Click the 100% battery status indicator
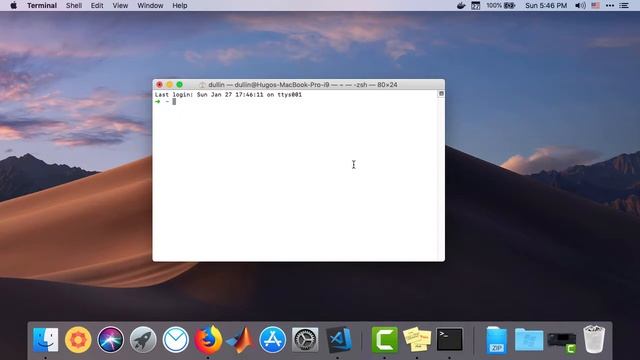The height and width of the screenshot is (360, 640). point(500,5)
